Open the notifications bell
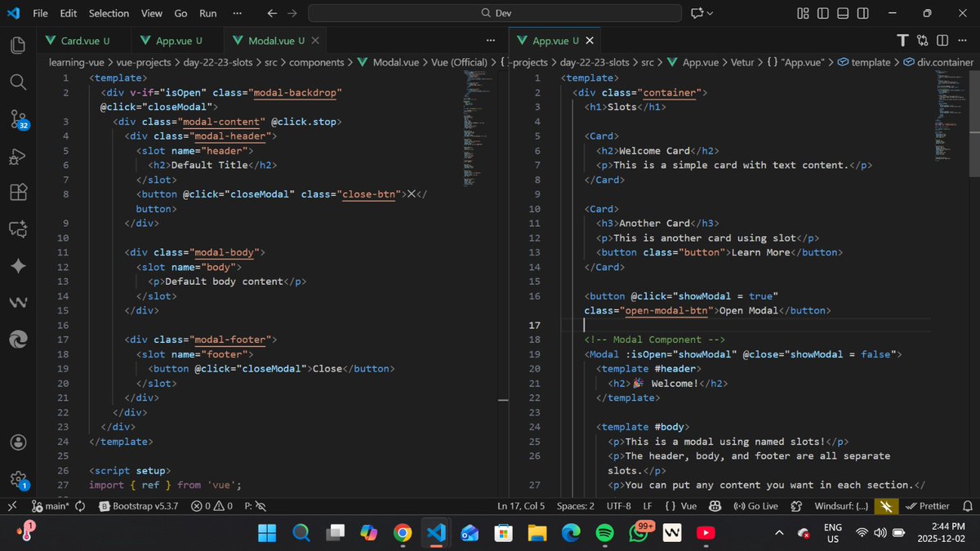The image size is (980, 551). point(968,506)
